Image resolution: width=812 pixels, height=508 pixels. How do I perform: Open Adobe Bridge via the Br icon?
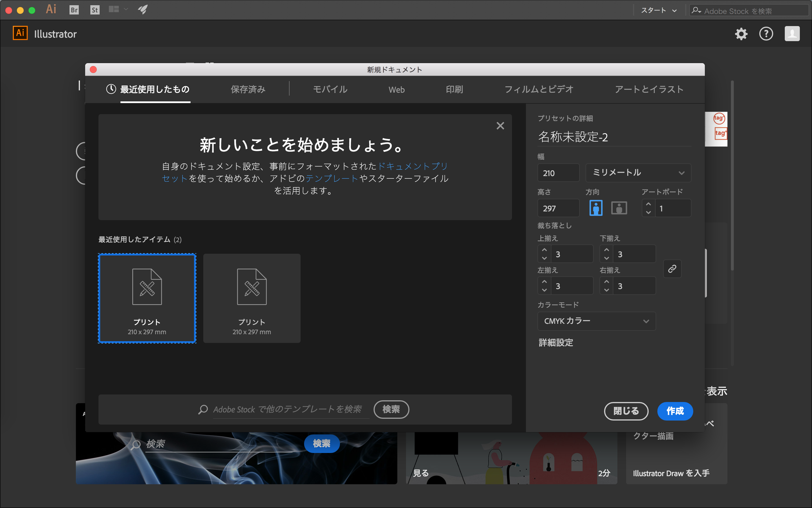click(74, 10)
